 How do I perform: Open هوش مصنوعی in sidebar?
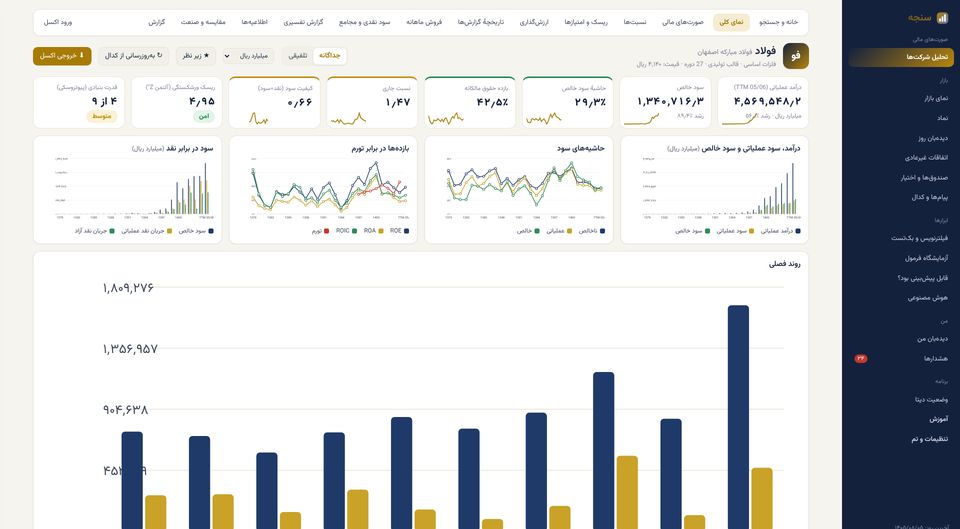pyautogui.click(x=901, y=298)
